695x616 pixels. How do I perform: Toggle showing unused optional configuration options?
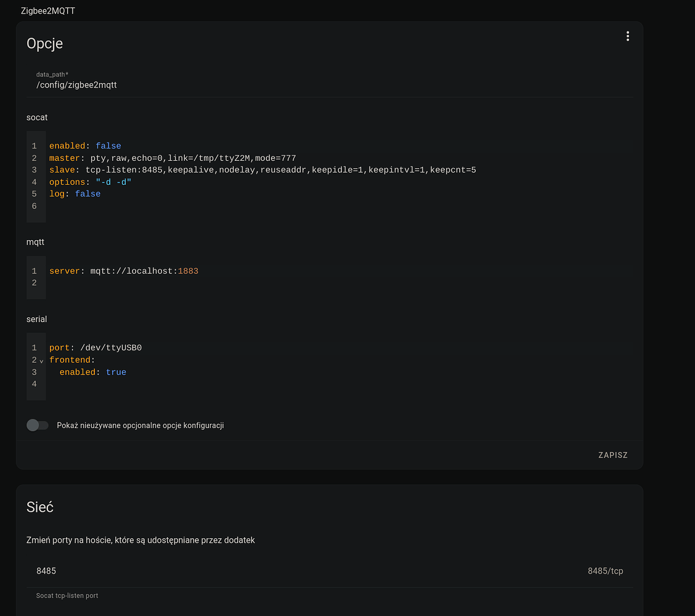38,425
